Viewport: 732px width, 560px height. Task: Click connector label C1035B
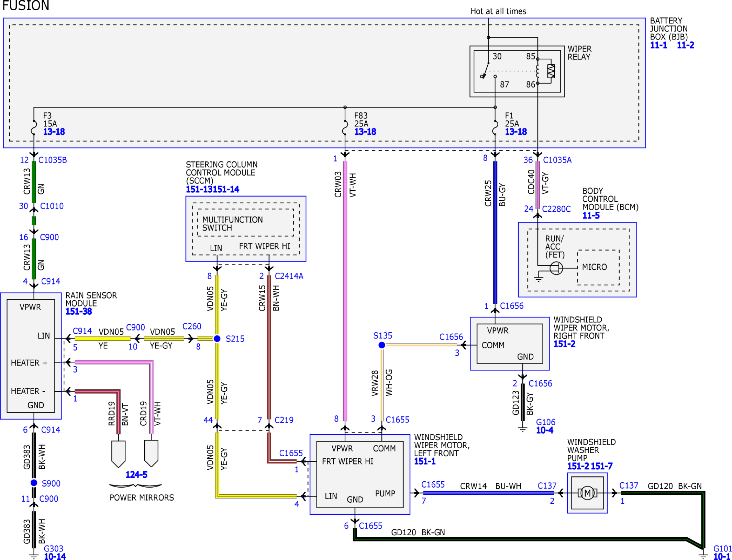click(53, 160)
